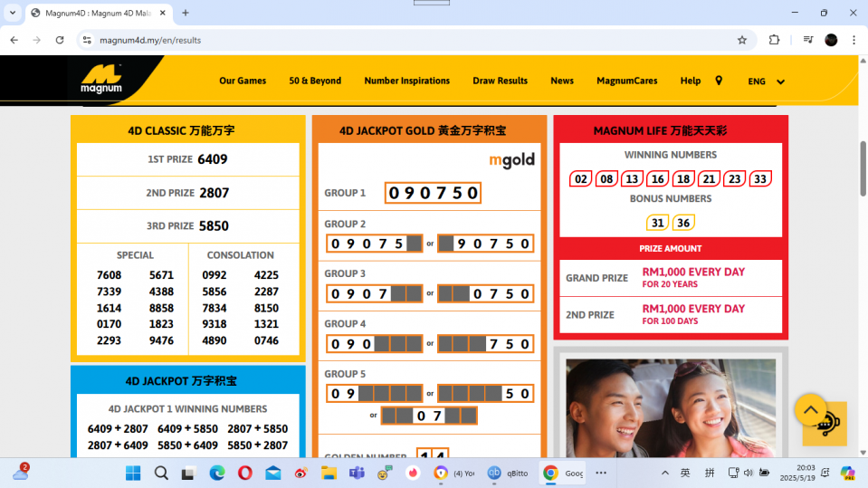Open the Our Games menu
Viewport: 868px width, 488px height.
(243, 81)
